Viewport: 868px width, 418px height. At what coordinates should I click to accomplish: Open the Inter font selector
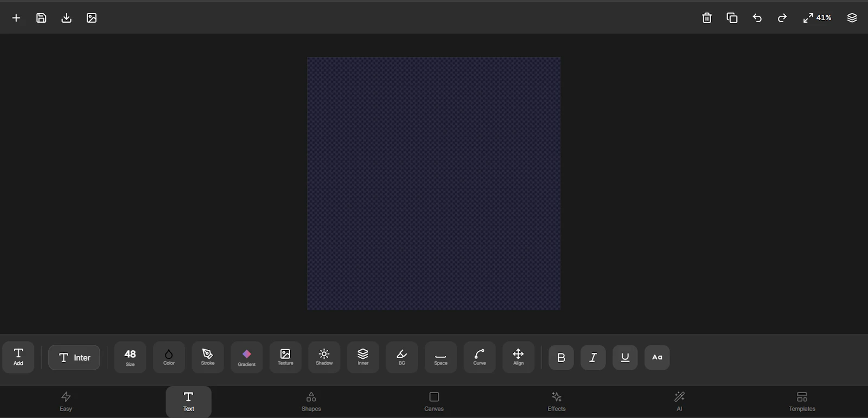(74, 358)
